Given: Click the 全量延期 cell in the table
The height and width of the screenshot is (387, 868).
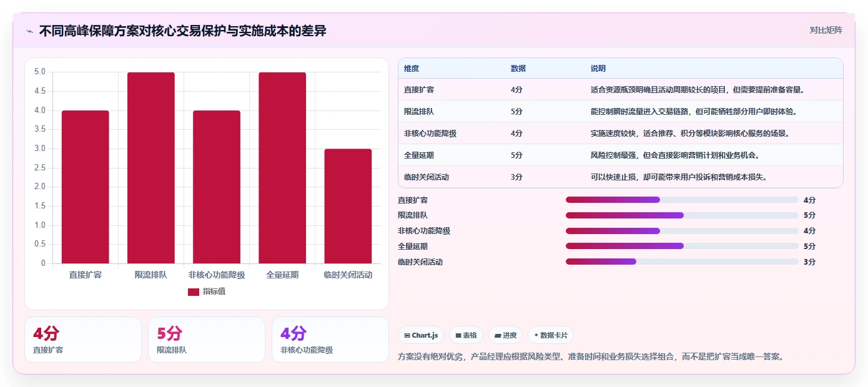Looking at the screenshot, I should [x=419, y=155].
